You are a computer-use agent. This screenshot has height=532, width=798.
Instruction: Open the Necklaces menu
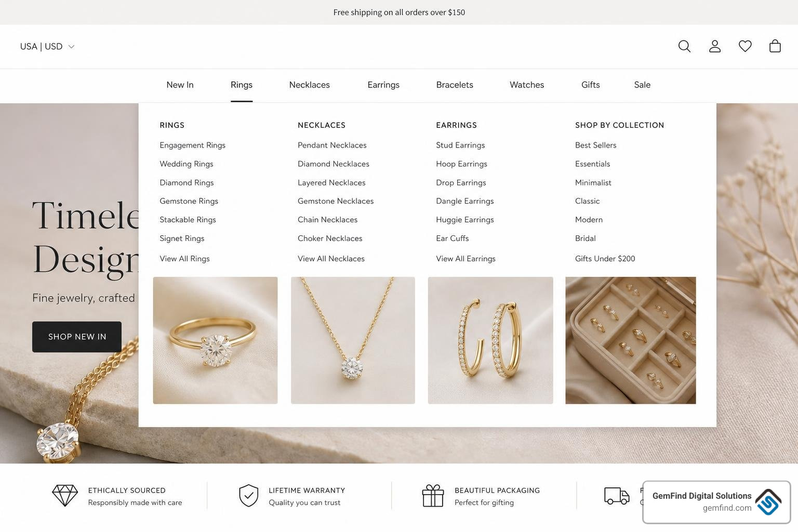click(310, 85)
